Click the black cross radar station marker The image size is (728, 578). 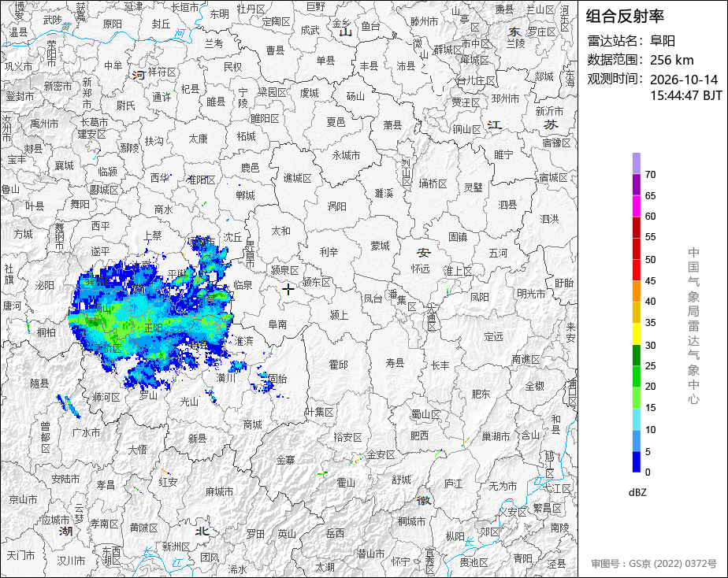pos(288,290)
